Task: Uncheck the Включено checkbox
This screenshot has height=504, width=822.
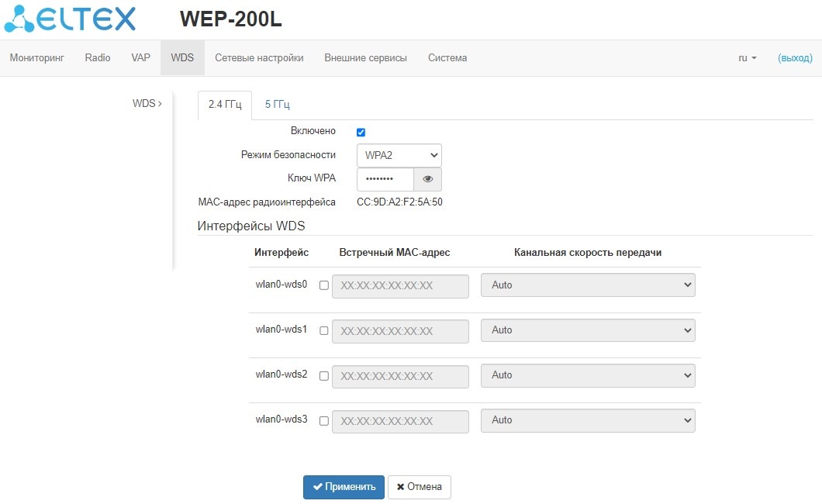Action: [x=361, y=133]
